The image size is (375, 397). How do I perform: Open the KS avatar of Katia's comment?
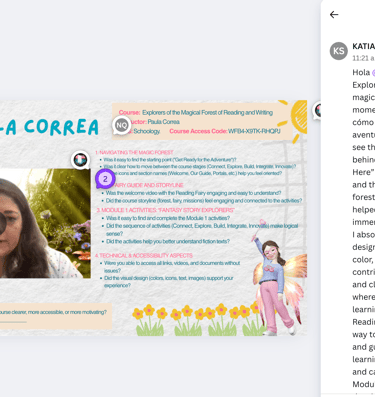pyautogui.click(x=339, y=51)
